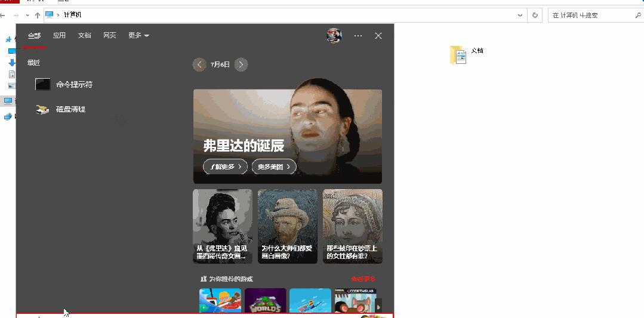
Task: Click the search magnifier icon in Explorer
Action: coord(638,15)
